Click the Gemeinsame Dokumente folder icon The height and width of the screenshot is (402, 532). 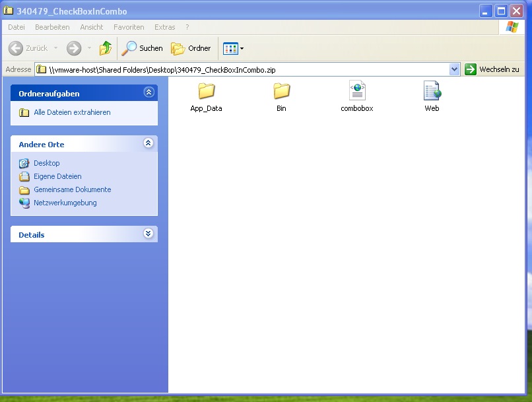(24, 190)
